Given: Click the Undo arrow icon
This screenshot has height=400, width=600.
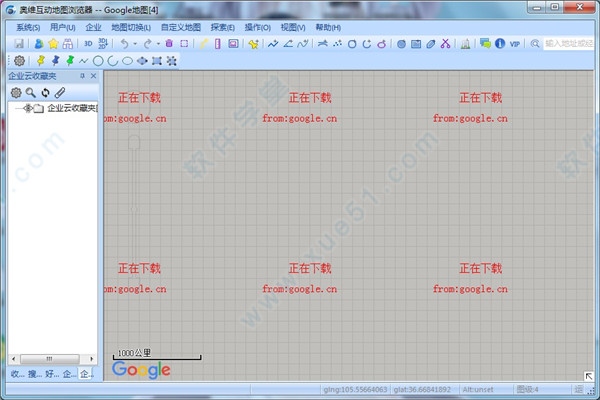Looking at the screenshot, I should (124, 44).
